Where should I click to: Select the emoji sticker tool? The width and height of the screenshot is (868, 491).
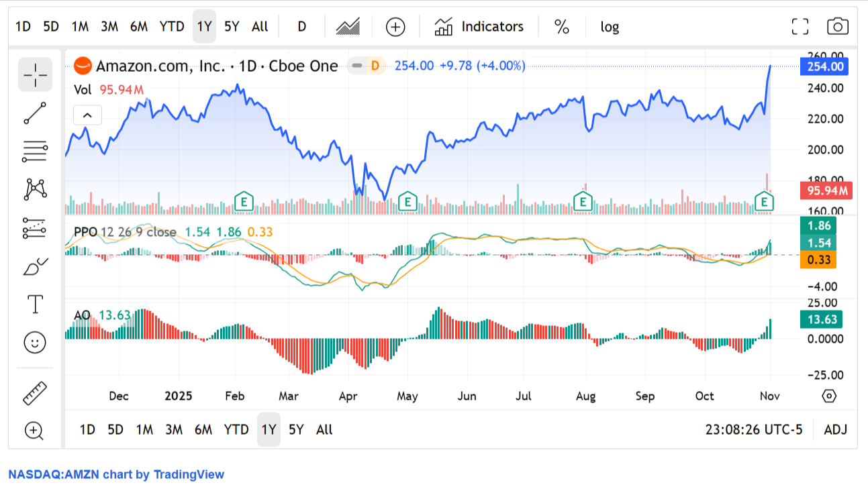34,343
